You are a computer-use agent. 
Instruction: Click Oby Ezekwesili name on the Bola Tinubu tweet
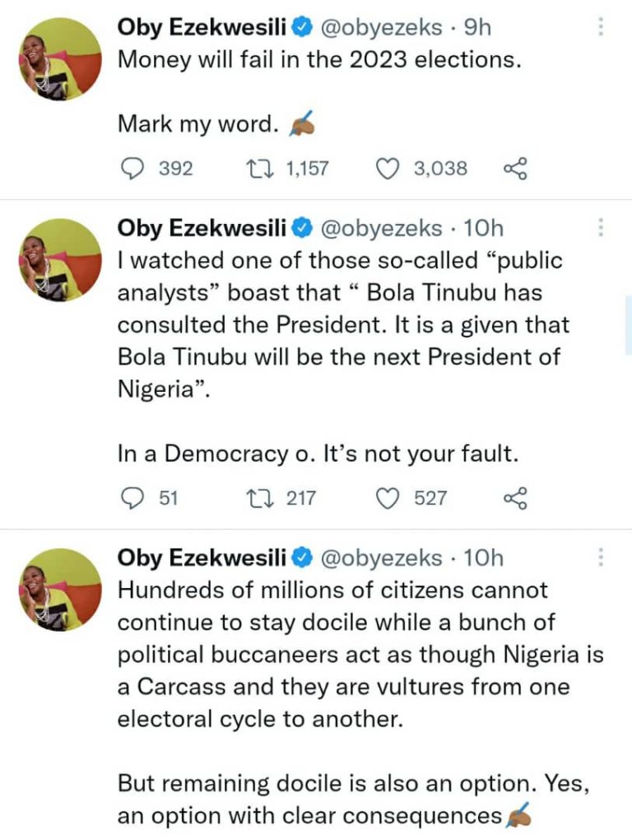tap(202, 227)
